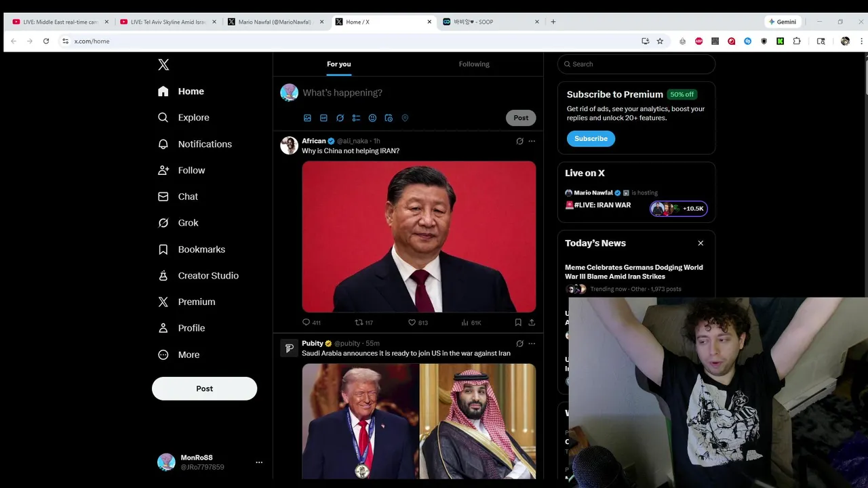This screenshot has height=488, width=868.
Task: Expand the More menu in sidebar
Action: click(178, 354)
